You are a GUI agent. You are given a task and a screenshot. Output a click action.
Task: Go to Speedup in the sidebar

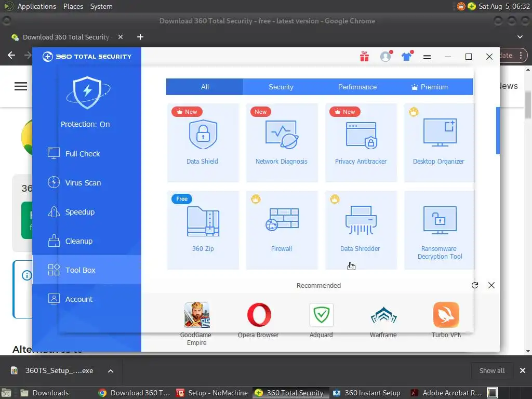coord(87,212)
